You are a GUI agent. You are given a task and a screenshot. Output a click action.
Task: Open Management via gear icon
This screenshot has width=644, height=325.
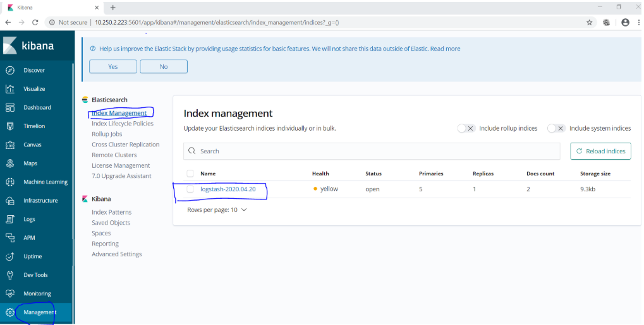(x=10, y=312)
